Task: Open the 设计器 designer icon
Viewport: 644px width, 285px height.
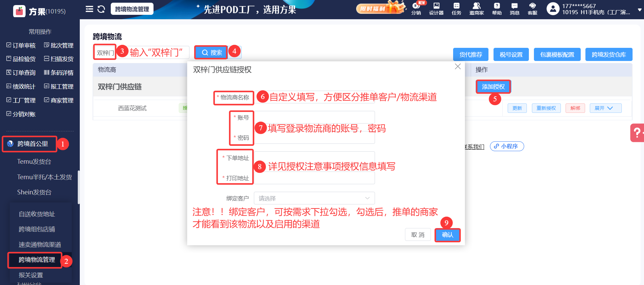Action: click(436, 9)
